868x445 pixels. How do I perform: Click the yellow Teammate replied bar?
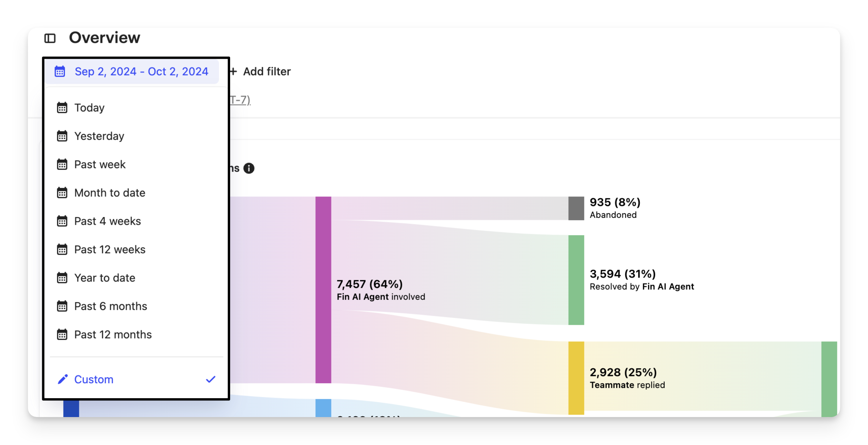pos(576,378)
